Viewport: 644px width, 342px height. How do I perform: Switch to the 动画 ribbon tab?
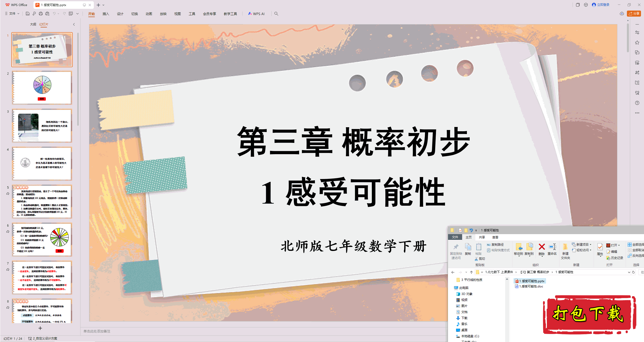coord(149,14)
